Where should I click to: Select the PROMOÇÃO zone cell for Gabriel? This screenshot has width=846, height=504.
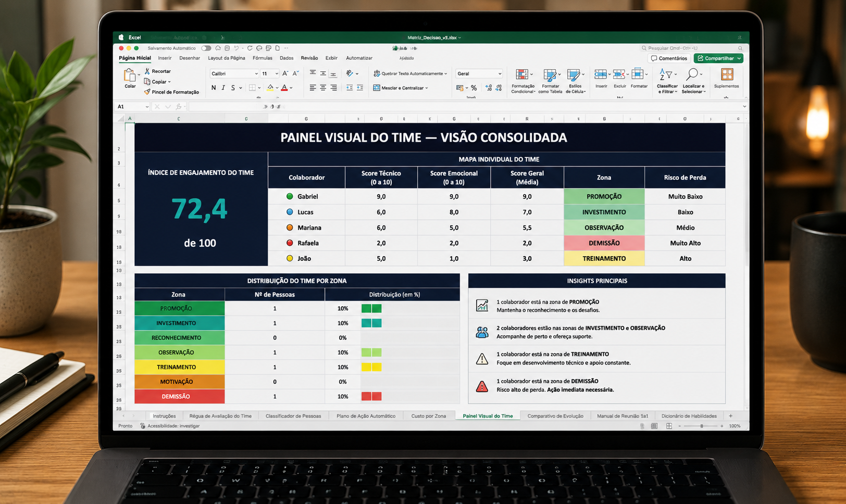pos(604,196)
